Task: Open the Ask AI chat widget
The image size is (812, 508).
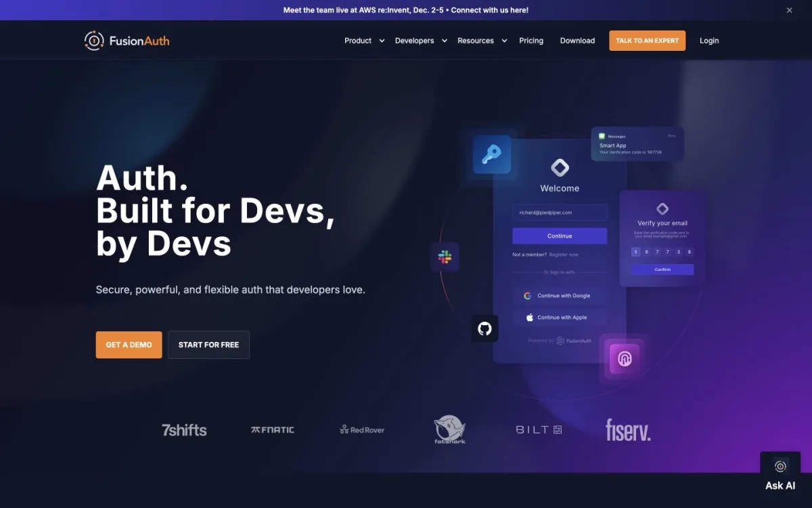Action: pos(780,474)
